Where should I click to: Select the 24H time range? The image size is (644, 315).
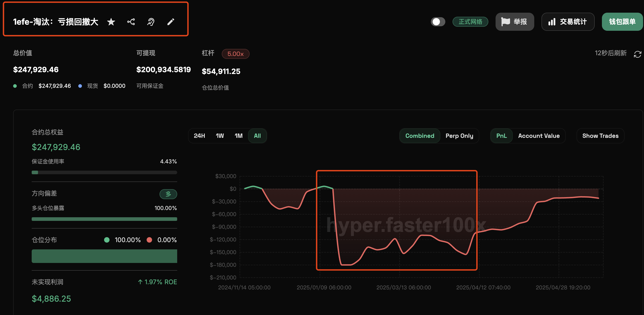(199, 136)
